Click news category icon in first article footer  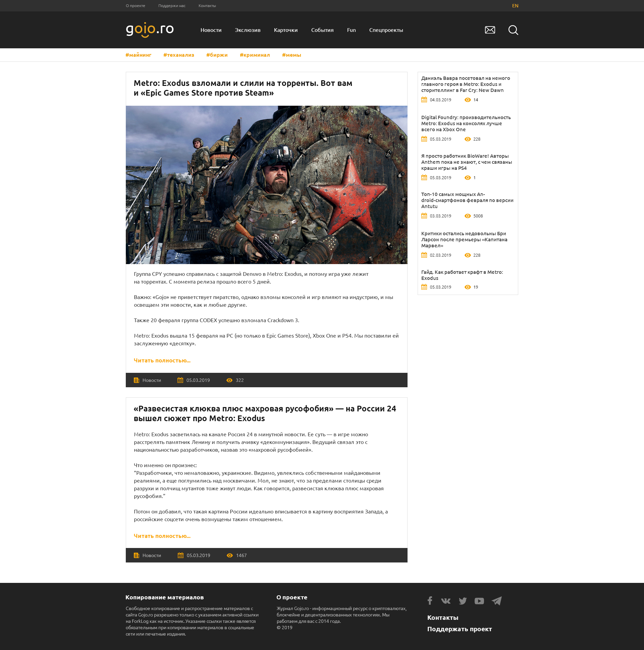136,380
